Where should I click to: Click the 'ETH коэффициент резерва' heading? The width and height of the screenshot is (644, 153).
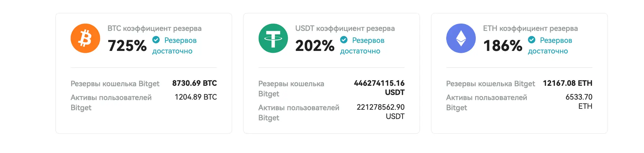pos(530,28)
